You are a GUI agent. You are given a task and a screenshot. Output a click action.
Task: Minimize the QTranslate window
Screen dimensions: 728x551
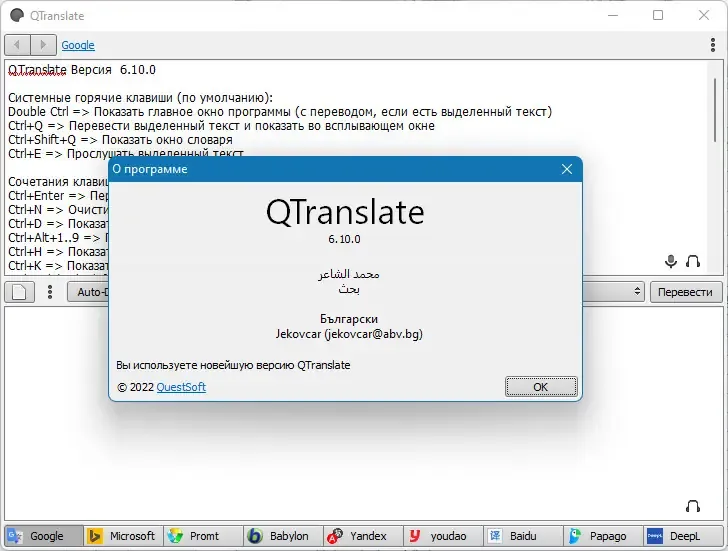click(x=613, y=15)
